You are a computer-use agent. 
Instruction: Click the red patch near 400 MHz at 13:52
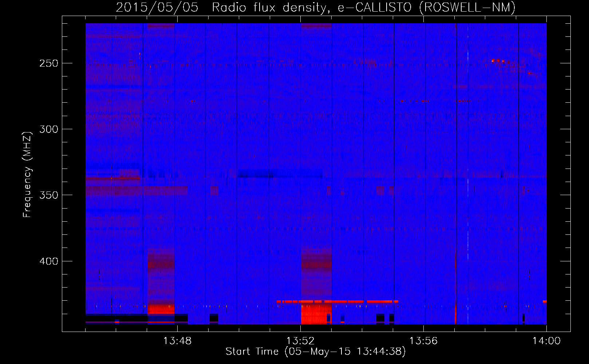(x=316, y=264)
